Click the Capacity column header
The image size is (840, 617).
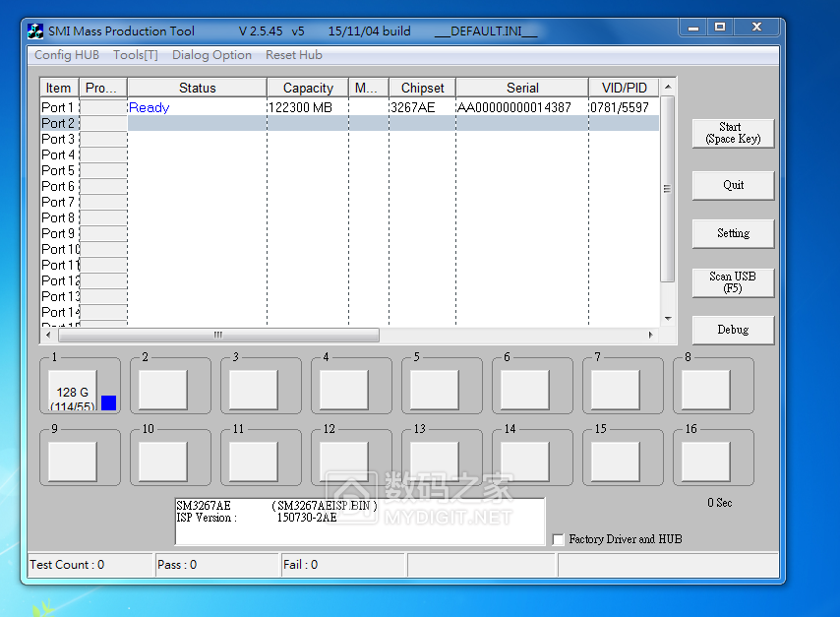tap(308, 88)
